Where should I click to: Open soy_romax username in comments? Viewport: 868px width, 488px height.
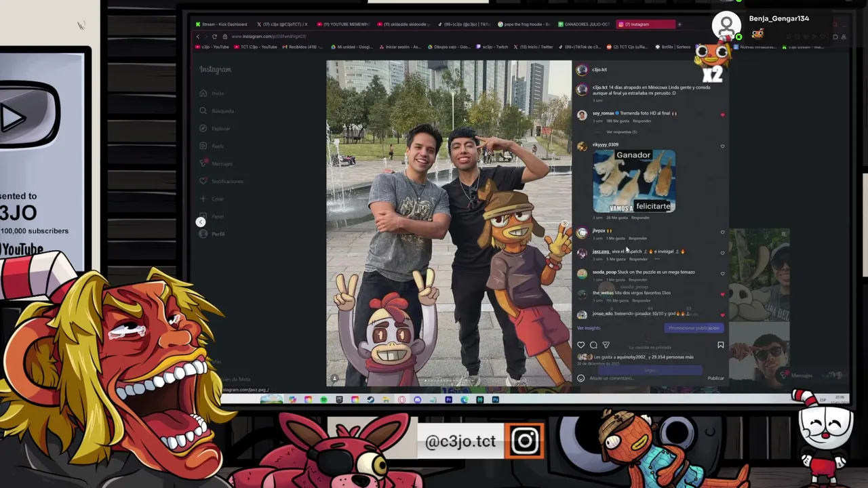point(603,113)
